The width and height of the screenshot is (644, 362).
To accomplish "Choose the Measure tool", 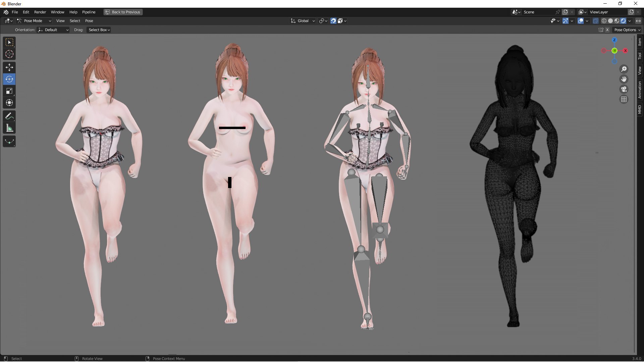I will point(9,128).
